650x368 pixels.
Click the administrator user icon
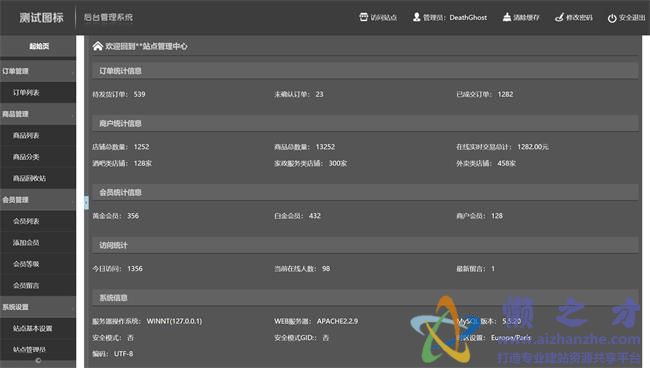[416, 17]
